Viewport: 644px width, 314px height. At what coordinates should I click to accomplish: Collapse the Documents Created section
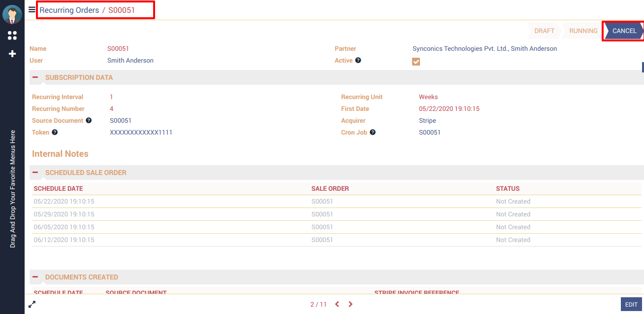[35, 277]
